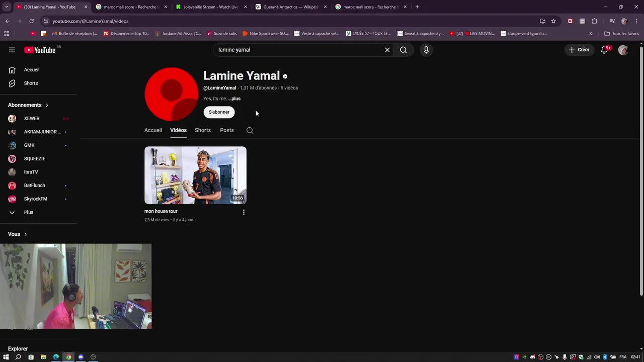Screen dimensions: 644x362
Task: Open the Chrome three-dot menu
Action: 636,21
